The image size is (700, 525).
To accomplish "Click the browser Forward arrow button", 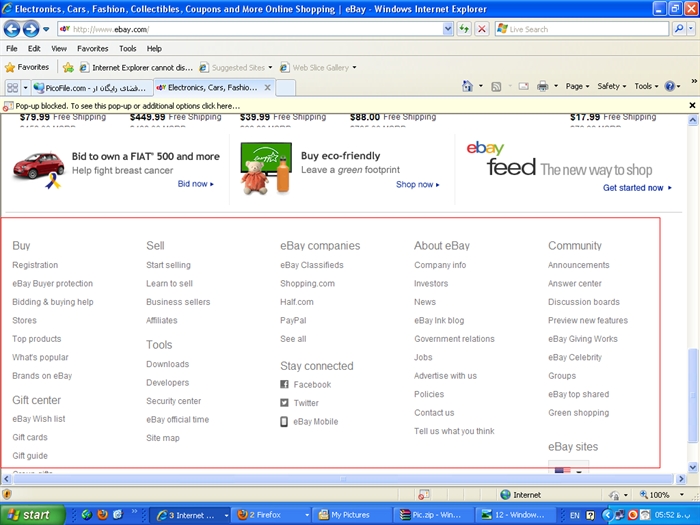I will click(31, 29).
